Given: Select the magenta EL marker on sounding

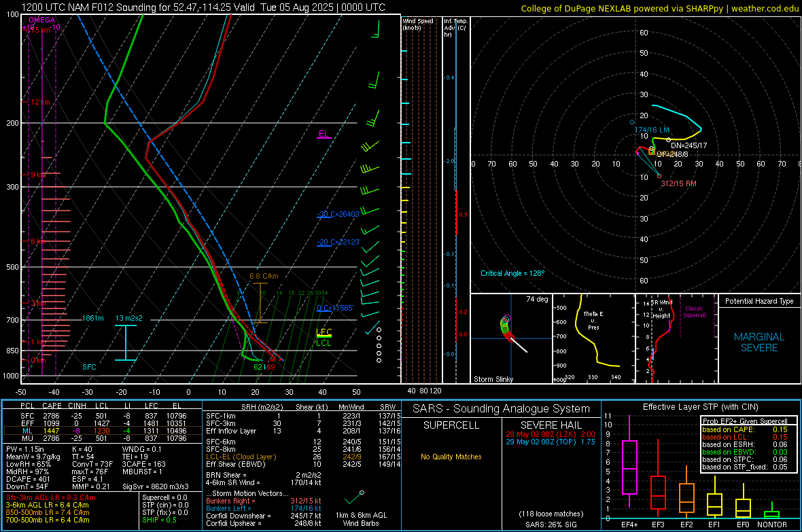Looking at the screenshot, I should 324,135.
